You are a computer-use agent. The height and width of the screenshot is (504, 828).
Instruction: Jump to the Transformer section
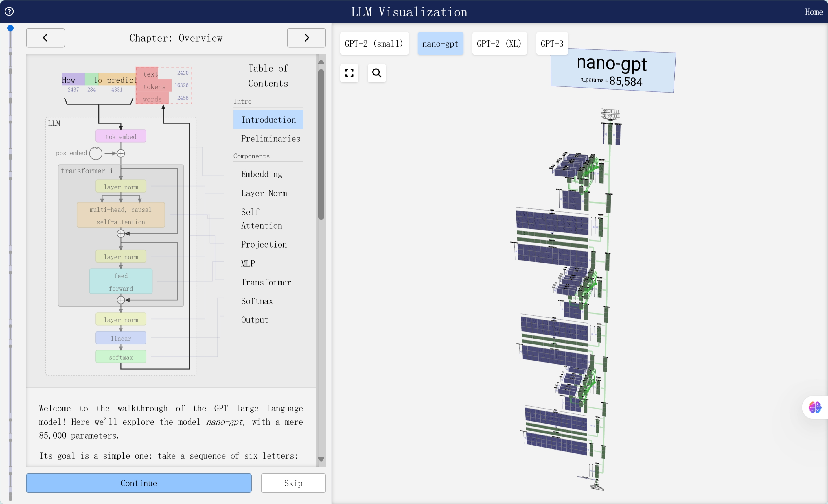[x=266, y=282]
